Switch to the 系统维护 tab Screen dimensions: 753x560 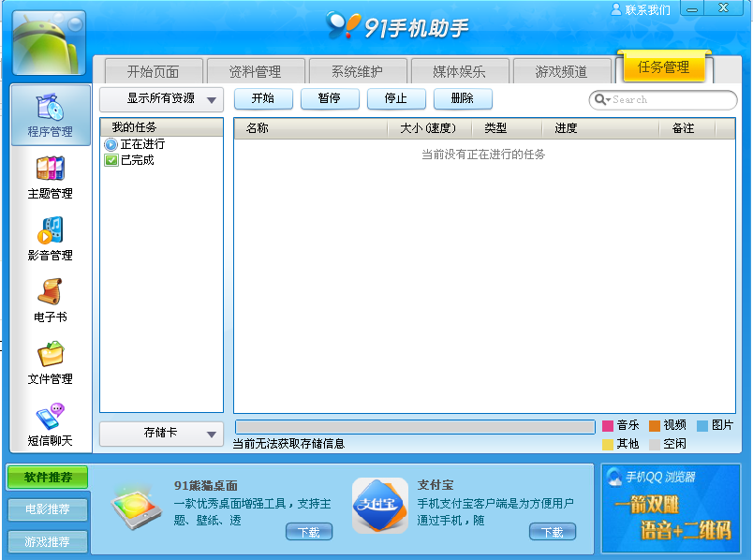click(x=357, y=71)
